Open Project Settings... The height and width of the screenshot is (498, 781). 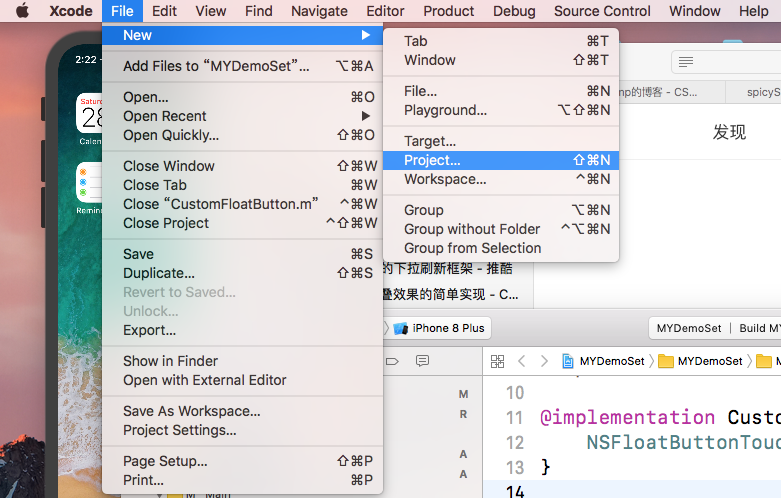243,430
